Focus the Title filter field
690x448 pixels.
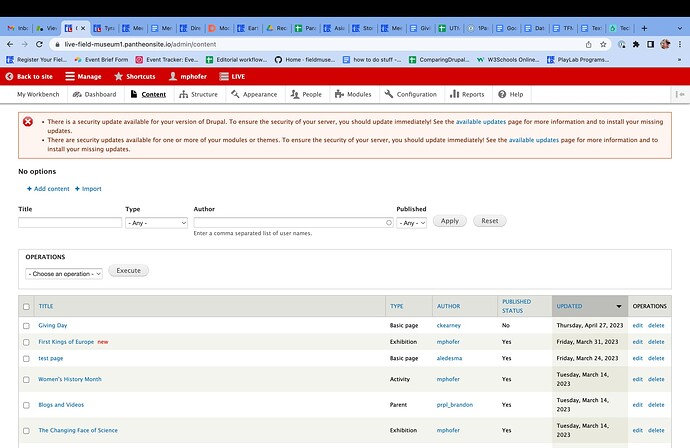70,223
